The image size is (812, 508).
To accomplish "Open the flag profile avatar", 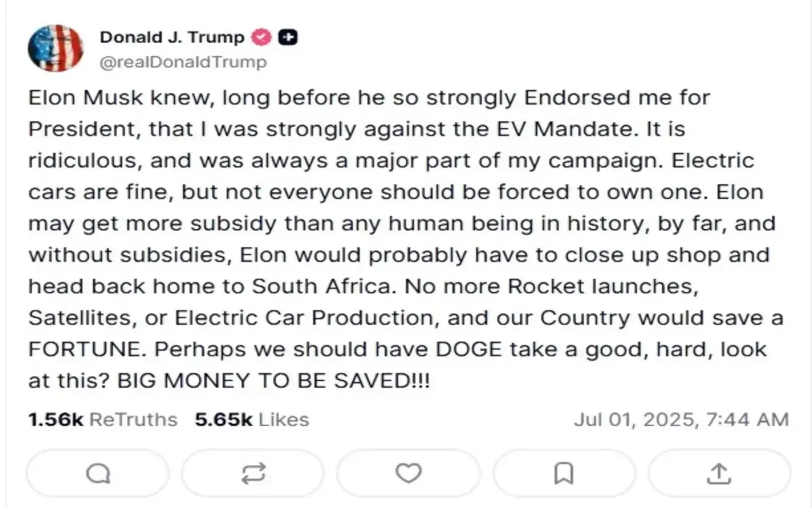I will pos(56,48).
